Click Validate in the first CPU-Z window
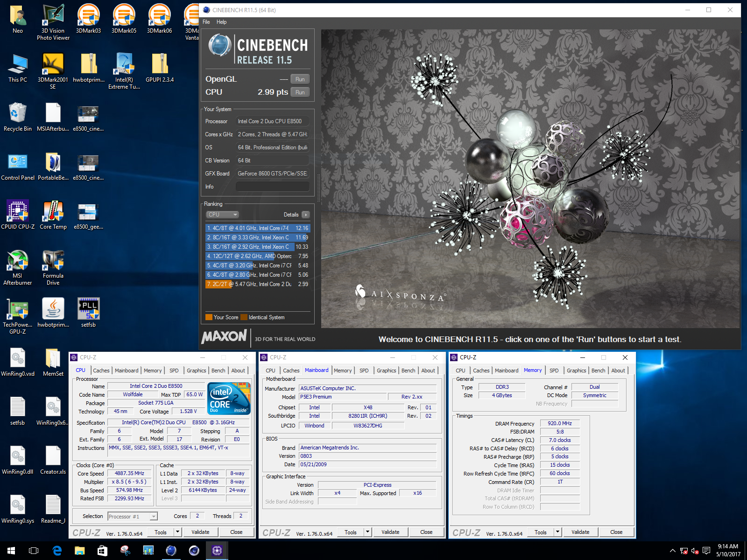 pyautogui.click(x=200, y=532)
